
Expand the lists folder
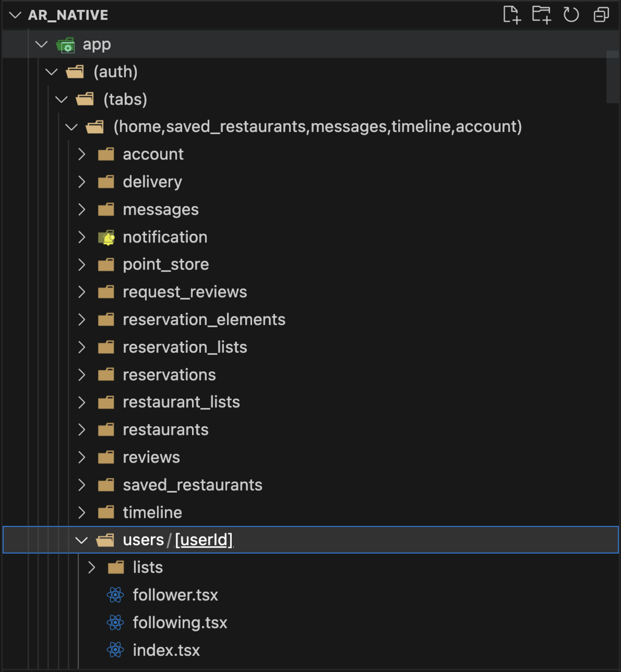click(92, 567)
